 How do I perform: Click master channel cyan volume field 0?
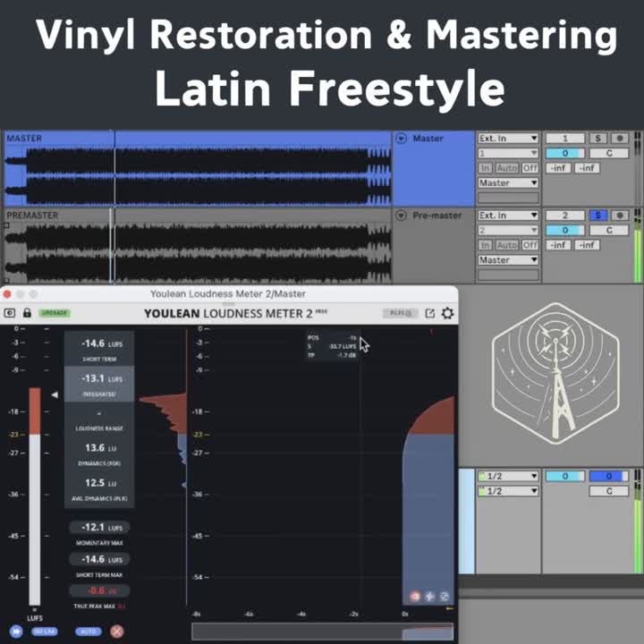(565, 476)
